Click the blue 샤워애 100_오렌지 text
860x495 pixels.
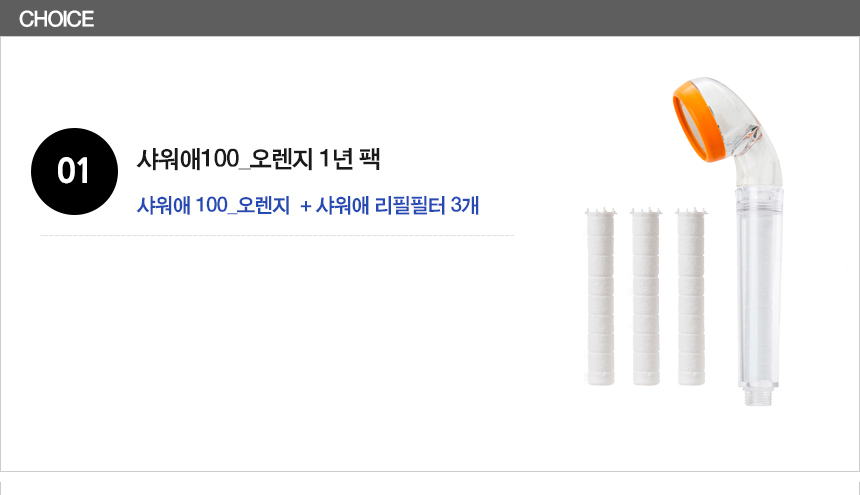[x=212, y=207]
